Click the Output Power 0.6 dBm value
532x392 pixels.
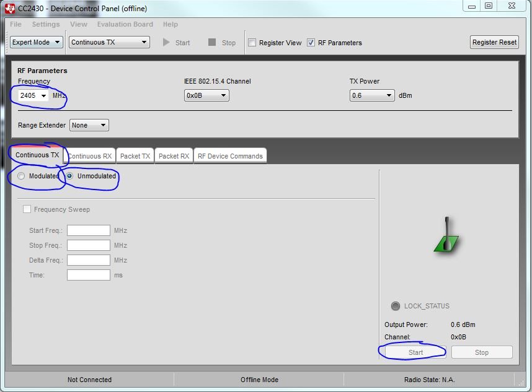click(x=463, y=324)
